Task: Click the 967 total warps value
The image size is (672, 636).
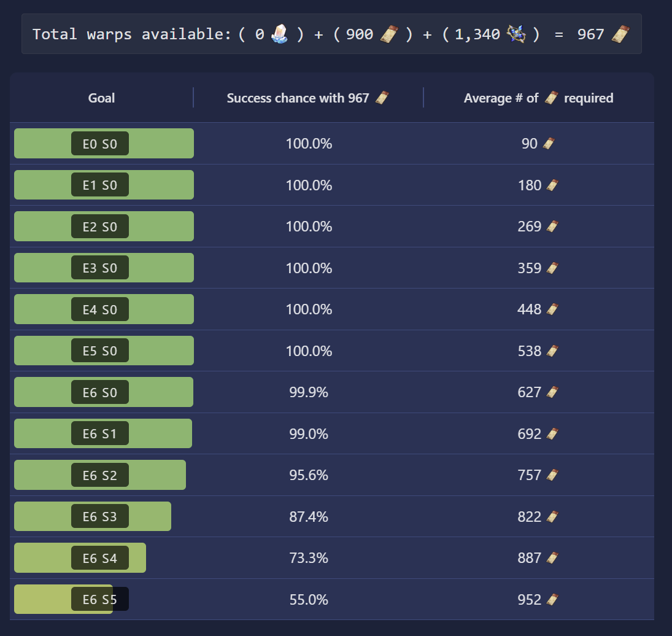Action: pyautogui.click(x=590, y=34)
